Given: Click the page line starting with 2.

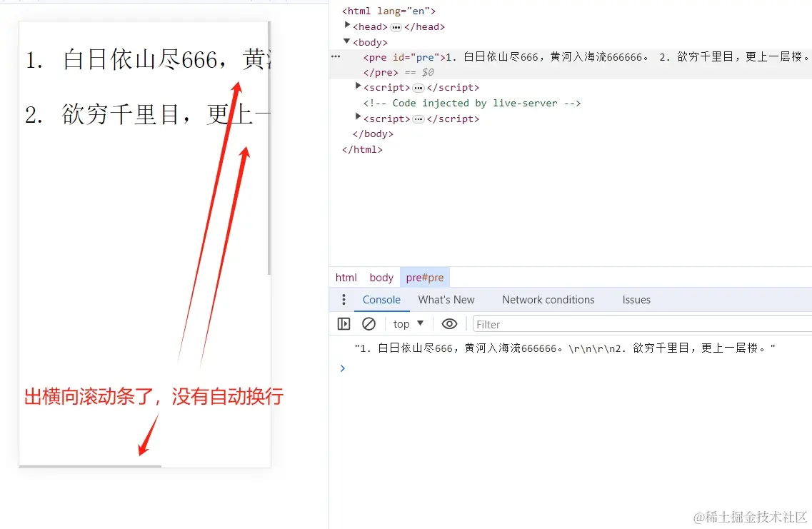Looking at the screenshot, I should click(x=147, y=114).
